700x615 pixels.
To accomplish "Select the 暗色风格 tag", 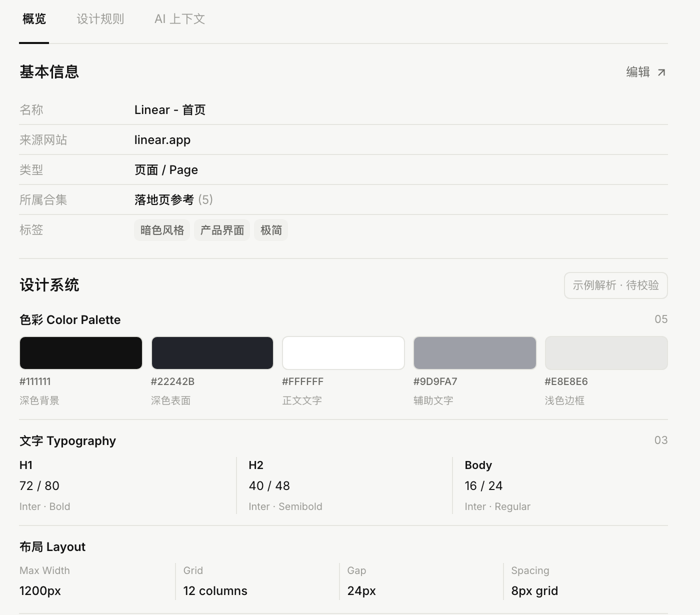I will (x=162, y=230).
